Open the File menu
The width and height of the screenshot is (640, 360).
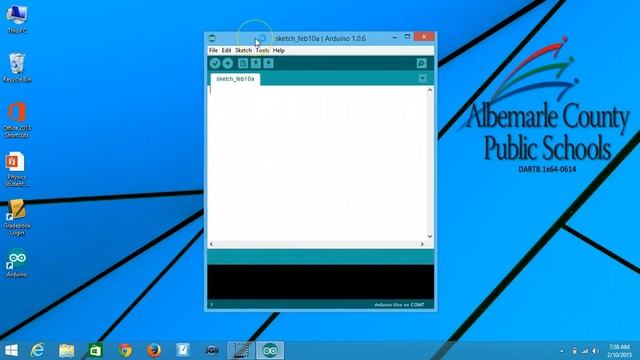(x=213, y=50)
